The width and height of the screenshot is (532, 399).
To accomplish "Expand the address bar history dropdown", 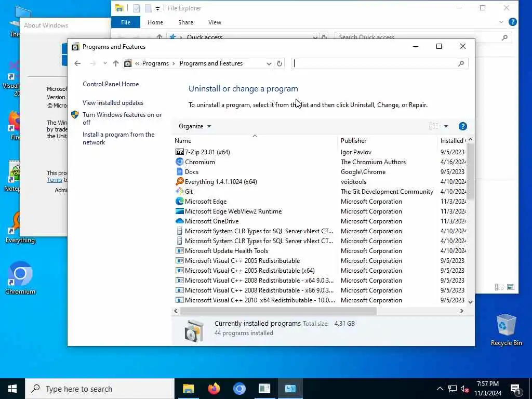I will [269, 63].
